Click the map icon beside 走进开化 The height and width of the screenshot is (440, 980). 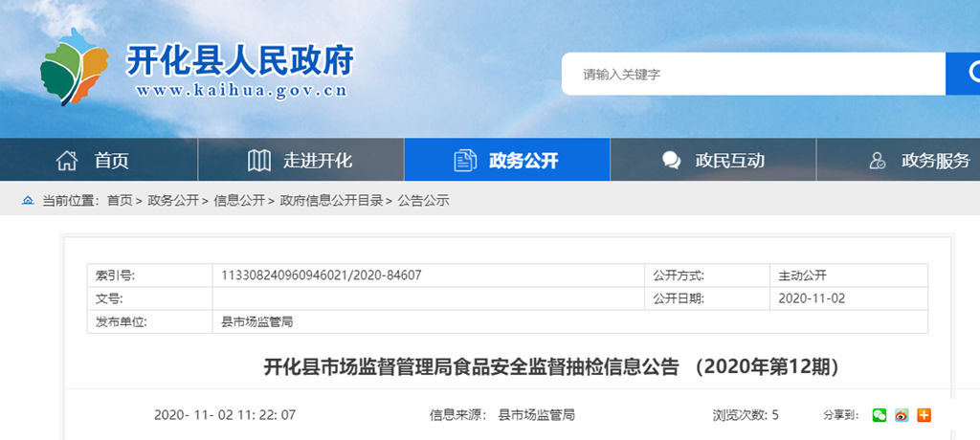[x=259, y=161]
